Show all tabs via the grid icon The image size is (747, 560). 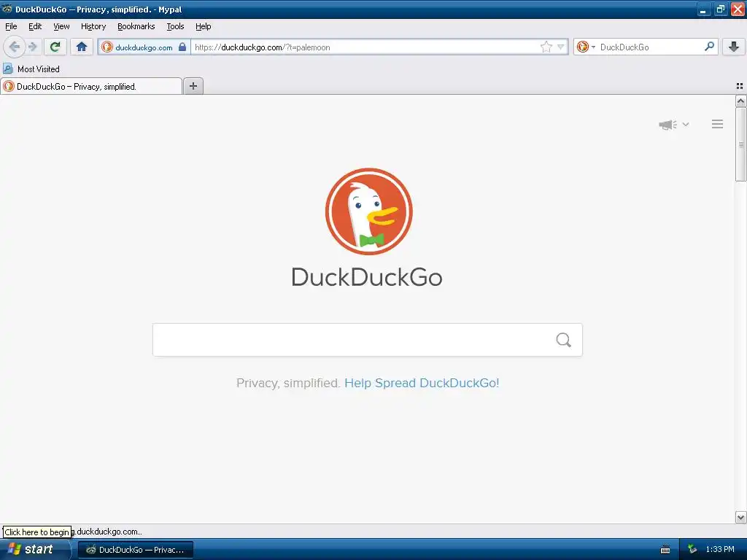point(740,86)
